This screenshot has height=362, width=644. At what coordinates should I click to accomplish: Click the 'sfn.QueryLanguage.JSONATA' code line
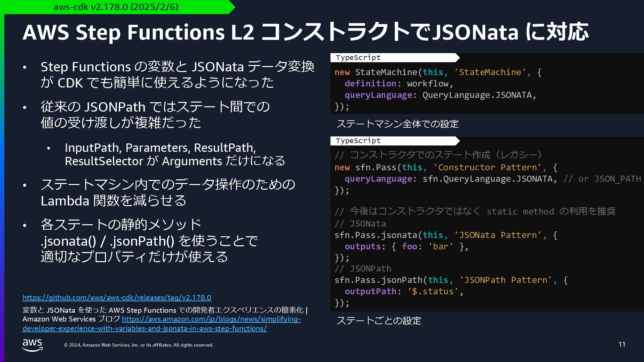click(493, 179)
